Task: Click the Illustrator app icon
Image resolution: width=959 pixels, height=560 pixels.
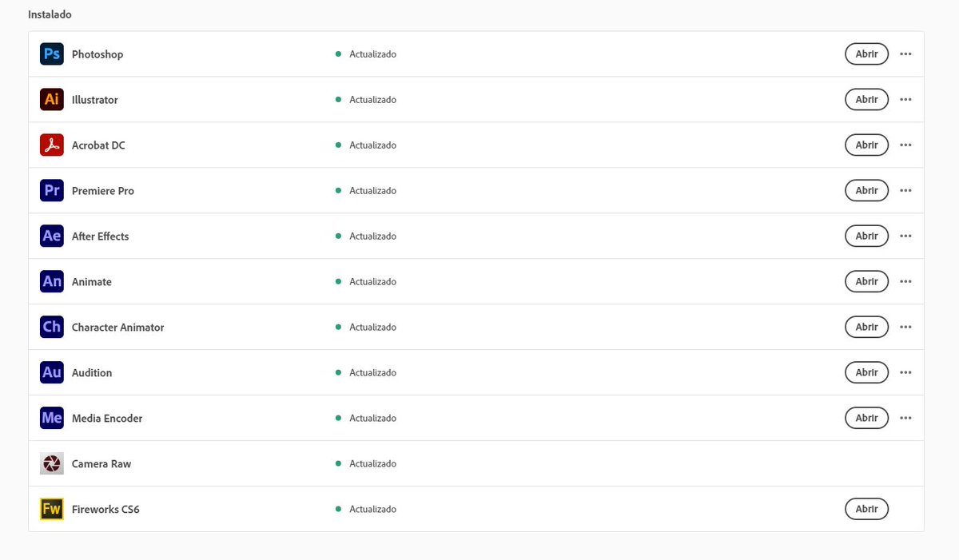Action: click(52, 100)
